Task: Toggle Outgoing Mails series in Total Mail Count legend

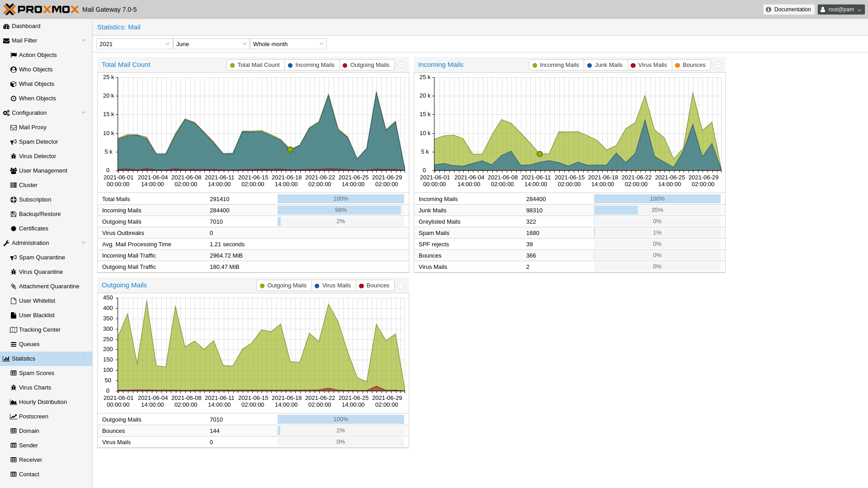Action: 366,65
